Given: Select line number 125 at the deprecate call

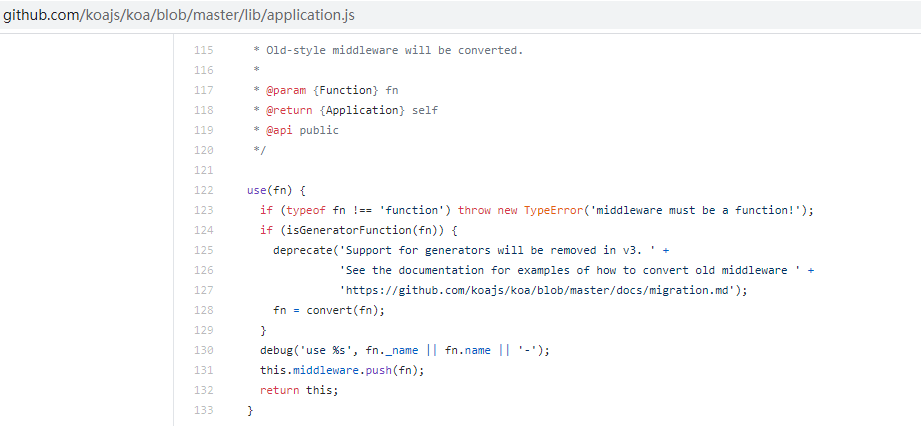Looking at the screenshot, I should click(x=203, y=250).
